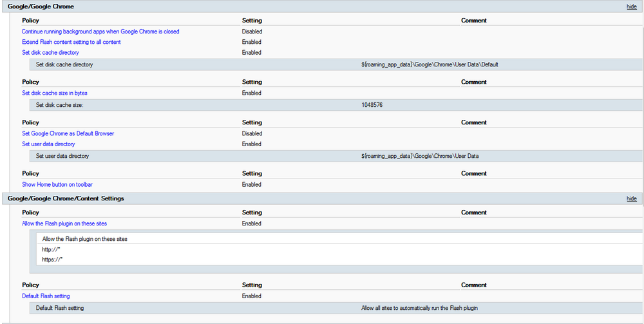
Task: Click Enabled setting for Default Flash setting policy
Action: pos(252,296)
